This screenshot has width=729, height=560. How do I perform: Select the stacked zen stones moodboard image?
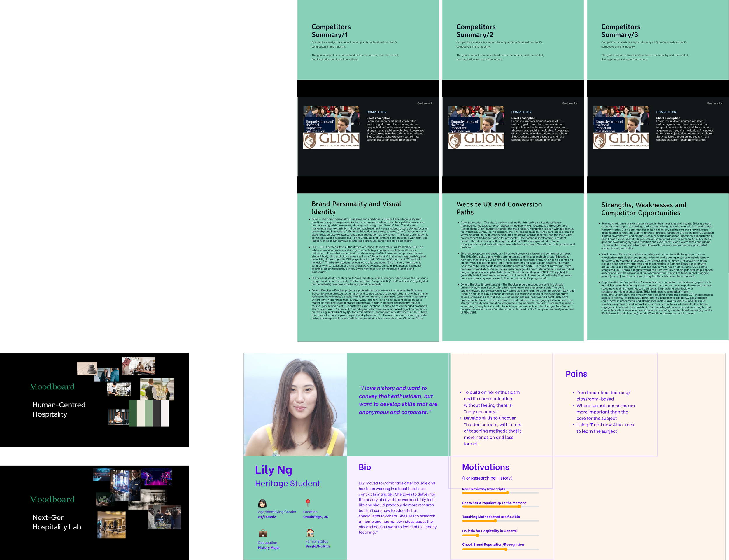click(x=87, y=368)
